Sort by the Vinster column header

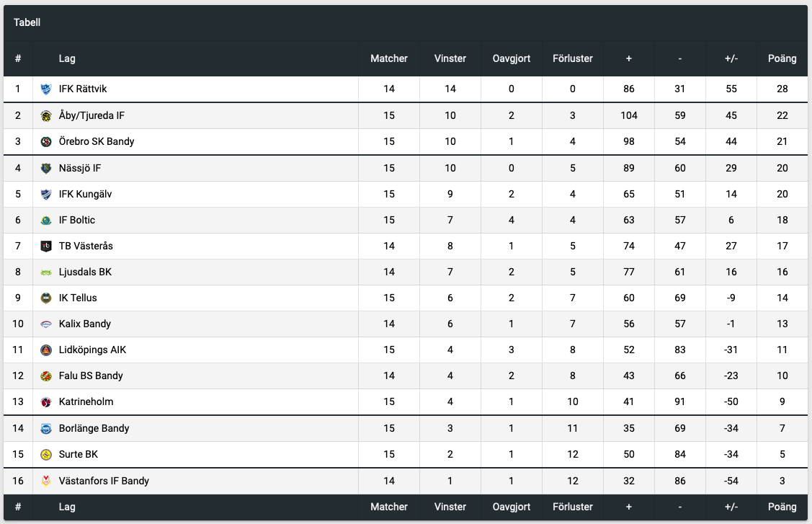tap(450, 58)
